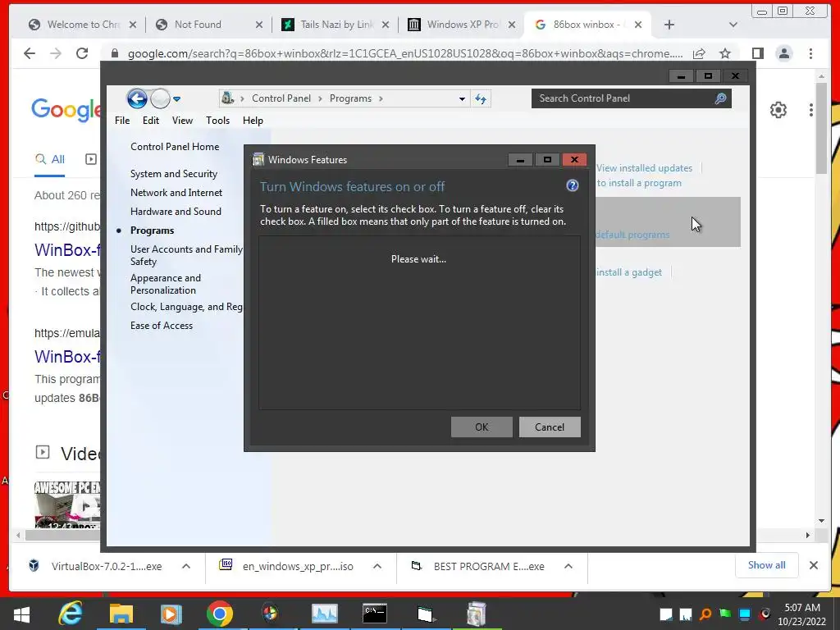Click the share page icon in address bar

pos(699,53)
